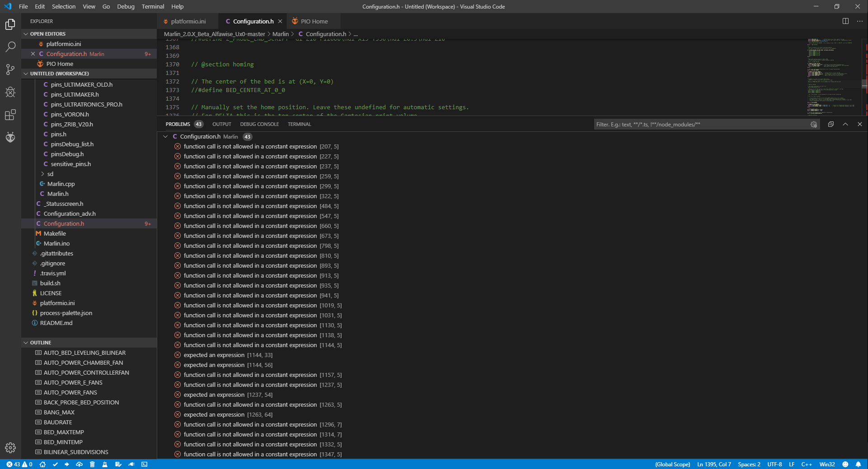
Task: Close the bottom panel
Action: coord(859,124)
